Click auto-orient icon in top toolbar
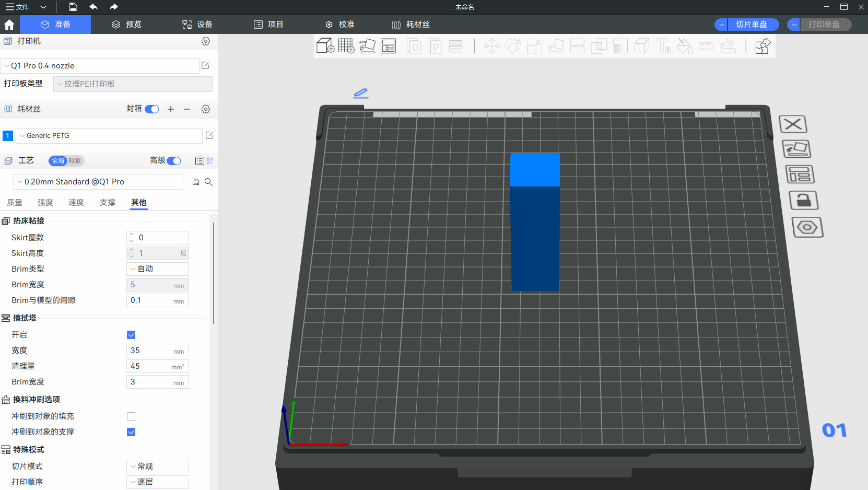 click(367, 46)
